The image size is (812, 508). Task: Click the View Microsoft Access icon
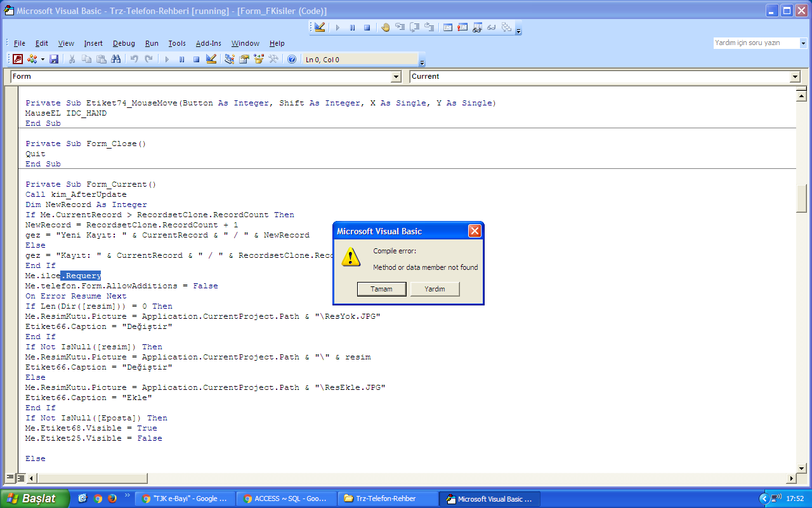pyautogui.click(x=18, y=59)
